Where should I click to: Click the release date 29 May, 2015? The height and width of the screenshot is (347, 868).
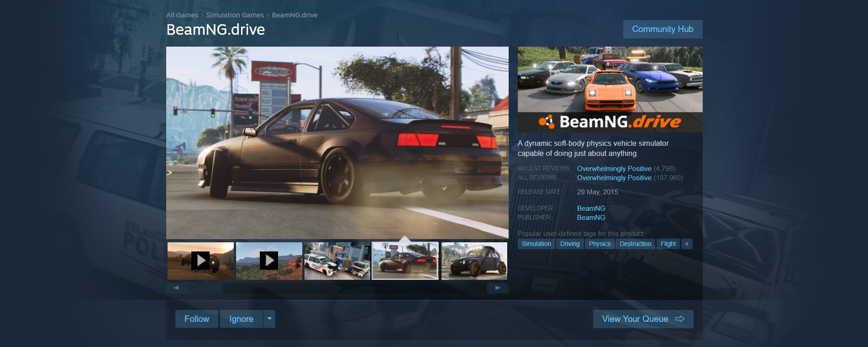pos(597,192)
